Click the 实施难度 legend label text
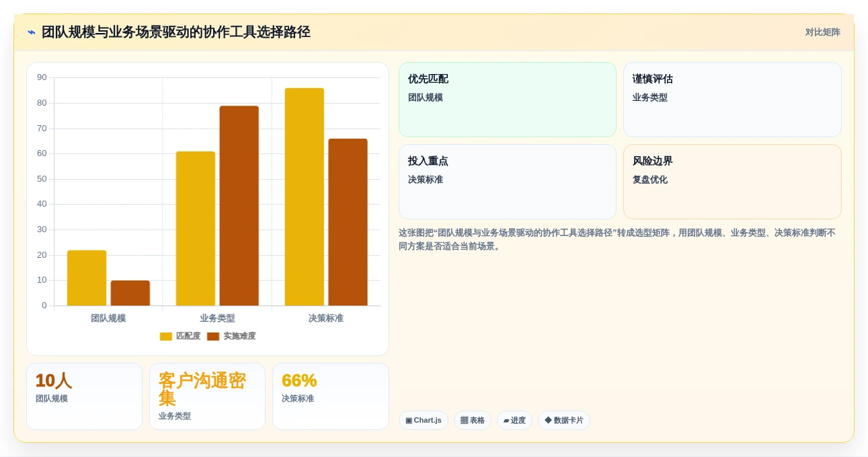 pos(239,337)
